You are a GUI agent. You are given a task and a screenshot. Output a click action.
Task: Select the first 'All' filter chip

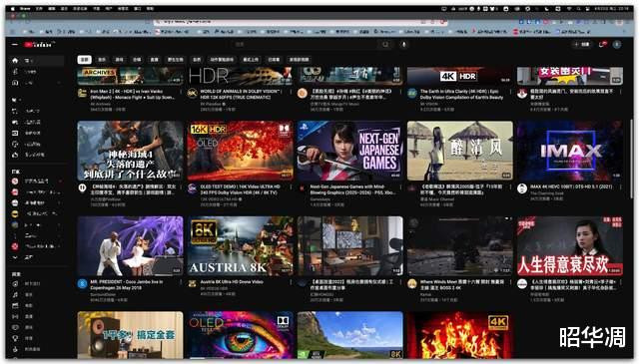84,60
